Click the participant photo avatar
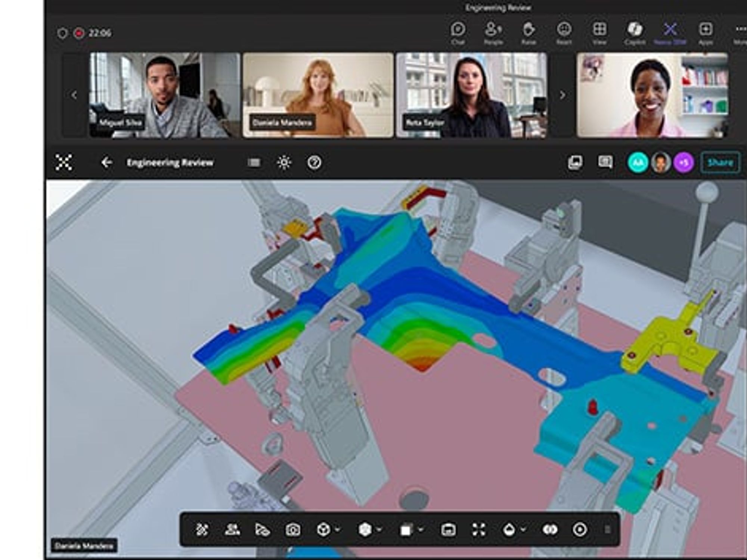Viewport: 747px width, 560px height. pos(661,162)
